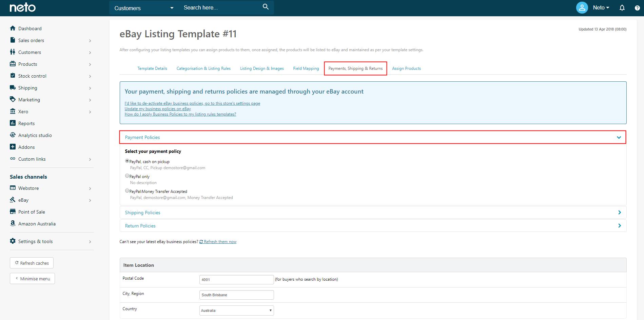The width and height of the screenshot is (644, 320).
Task: Click the Xero bank icon
Action: point(13,111)
